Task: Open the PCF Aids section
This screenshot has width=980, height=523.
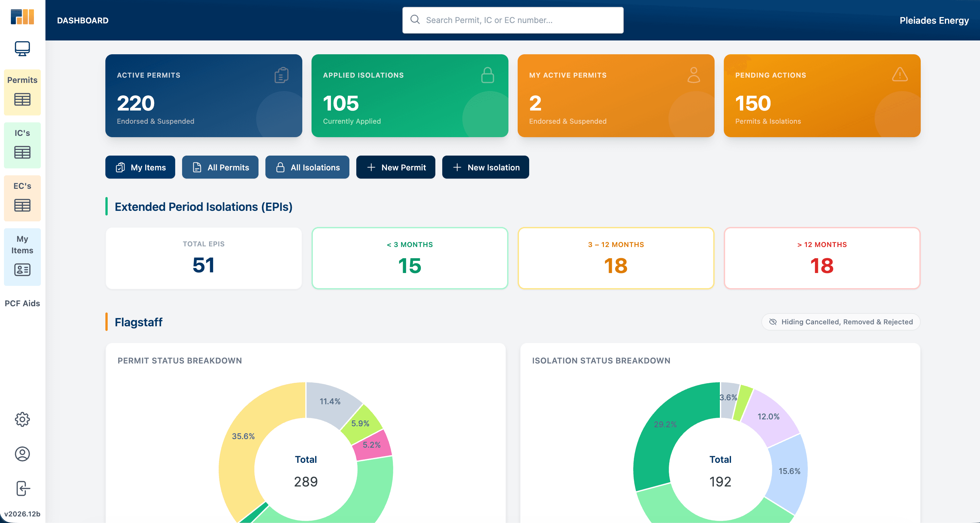Action: pos(22,303)
